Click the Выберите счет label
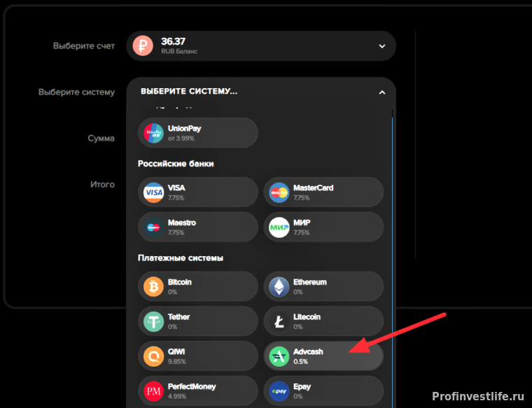 [x=84, y=45]
